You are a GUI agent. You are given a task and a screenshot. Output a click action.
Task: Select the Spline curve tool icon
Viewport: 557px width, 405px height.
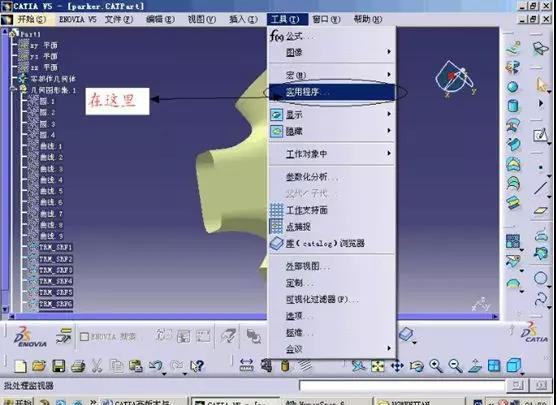pyautogui.click(x=541, y=299)
